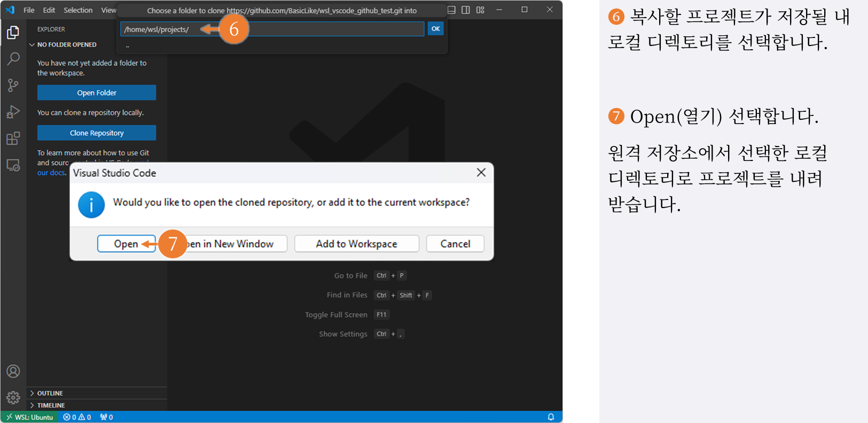Viewport: 868px width, 423px height.
Task: Open the Selection menu
Action: click(x=78, y=10)
